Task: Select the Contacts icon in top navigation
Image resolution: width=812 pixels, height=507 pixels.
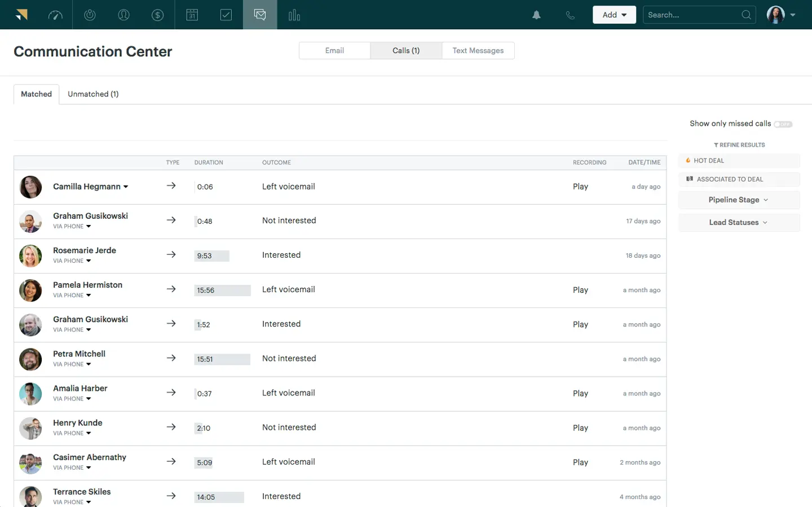Action: [123, 15]
